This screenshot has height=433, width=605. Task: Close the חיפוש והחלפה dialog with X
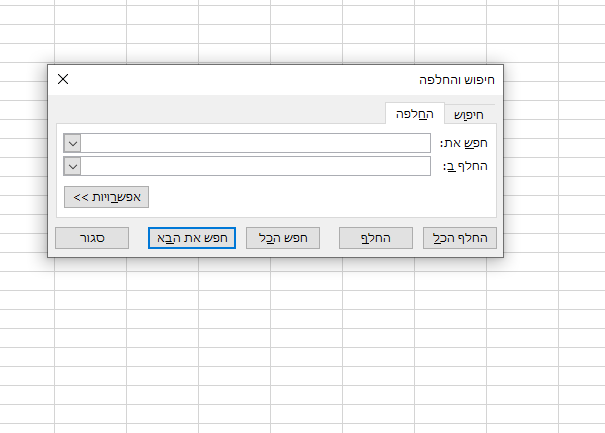coord(63,78)
